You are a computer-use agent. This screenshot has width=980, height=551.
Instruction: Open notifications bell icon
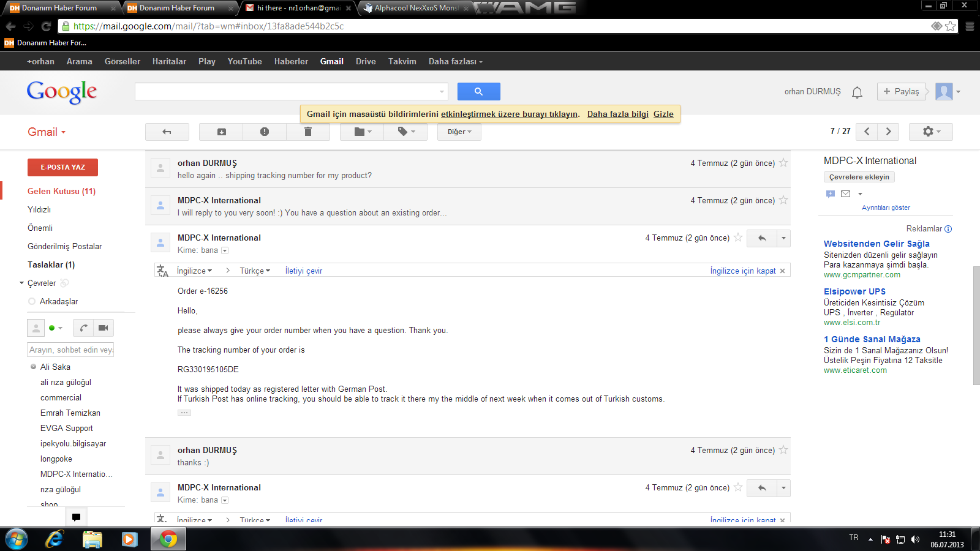(858, 92)
